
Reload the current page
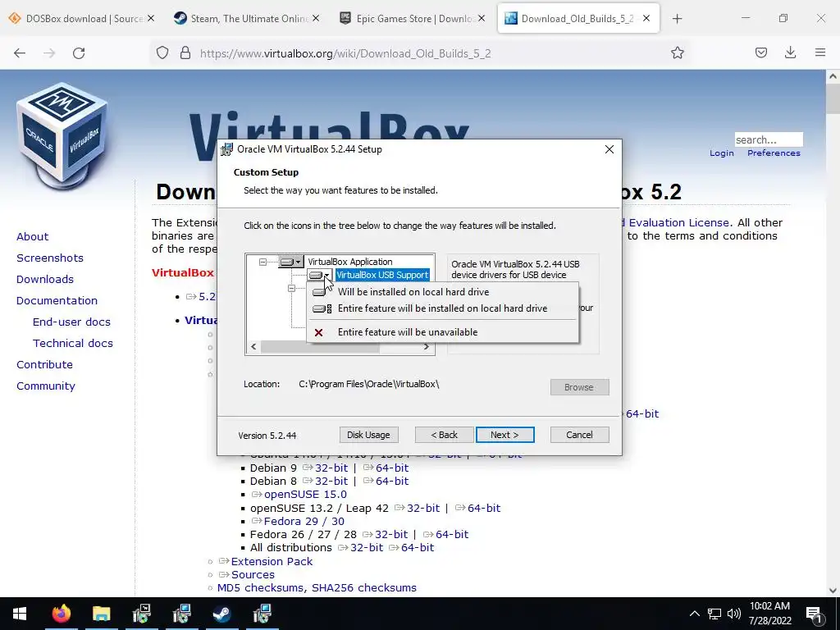click(x=79, y=53)
